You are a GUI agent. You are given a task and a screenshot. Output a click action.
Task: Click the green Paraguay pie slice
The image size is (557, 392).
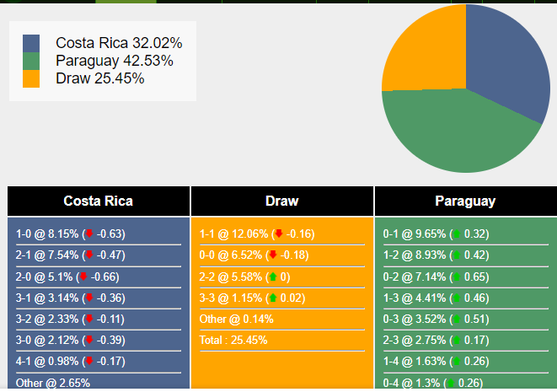click(x=455, y=135)
